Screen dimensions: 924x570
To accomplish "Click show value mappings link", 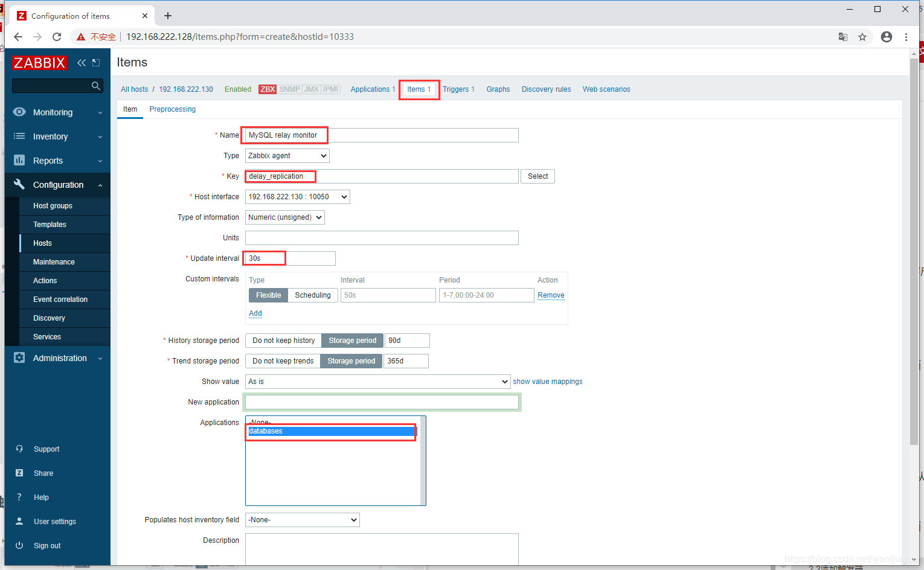I will pyautogui.click(x=548, y=382).
